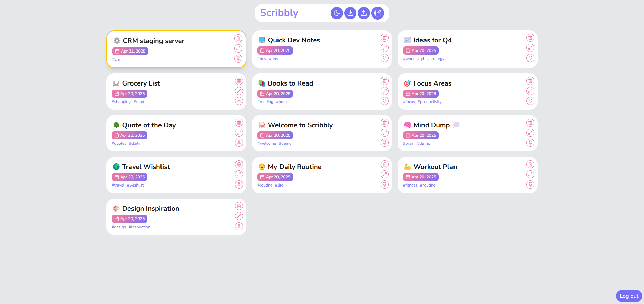Pin the Focus Areas note

tap(530, 101)
